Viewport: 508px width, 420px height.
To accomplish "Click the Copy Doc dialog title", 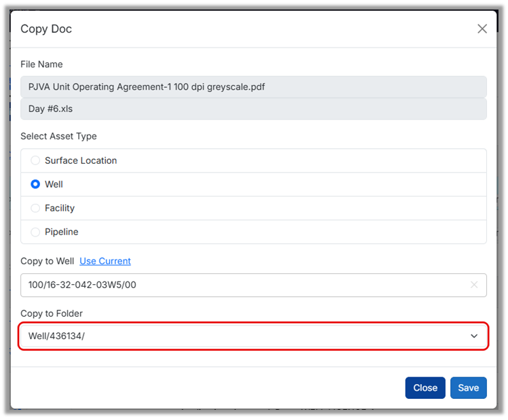I will pos(46,29).
